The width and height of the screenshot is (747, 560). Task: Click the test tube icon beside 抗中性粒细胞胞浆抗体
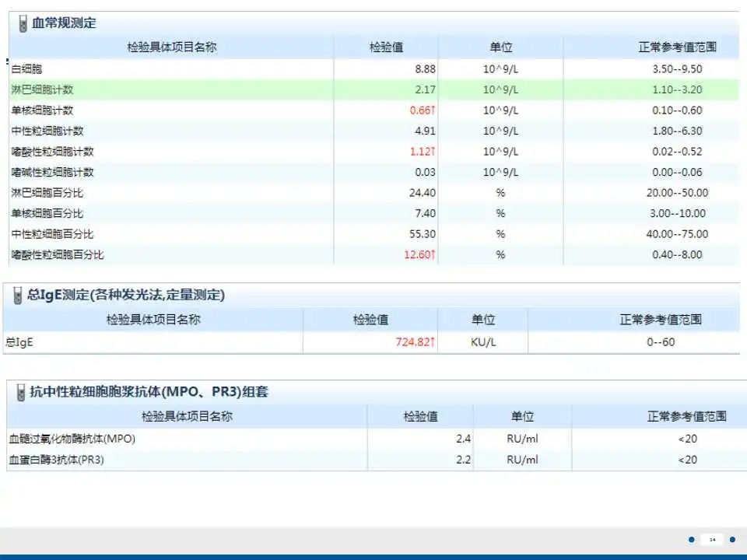pos(20,392)
